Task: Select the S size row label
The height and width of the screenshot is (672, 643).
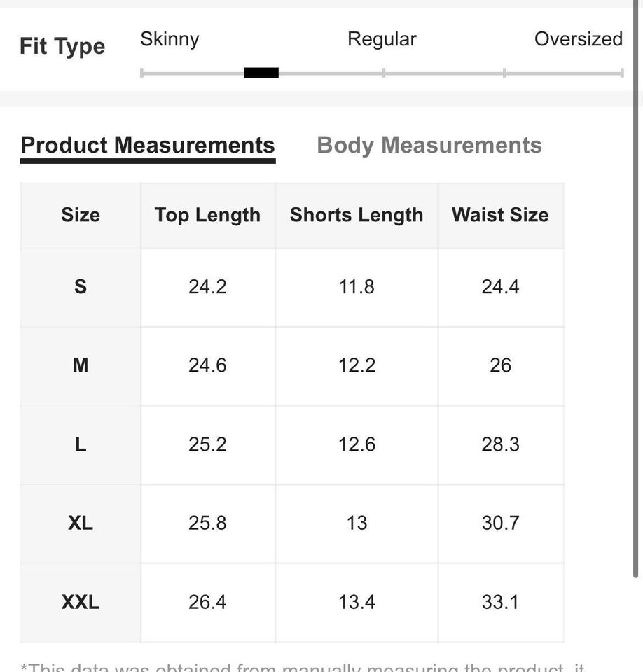Action: tap(81, 286)
